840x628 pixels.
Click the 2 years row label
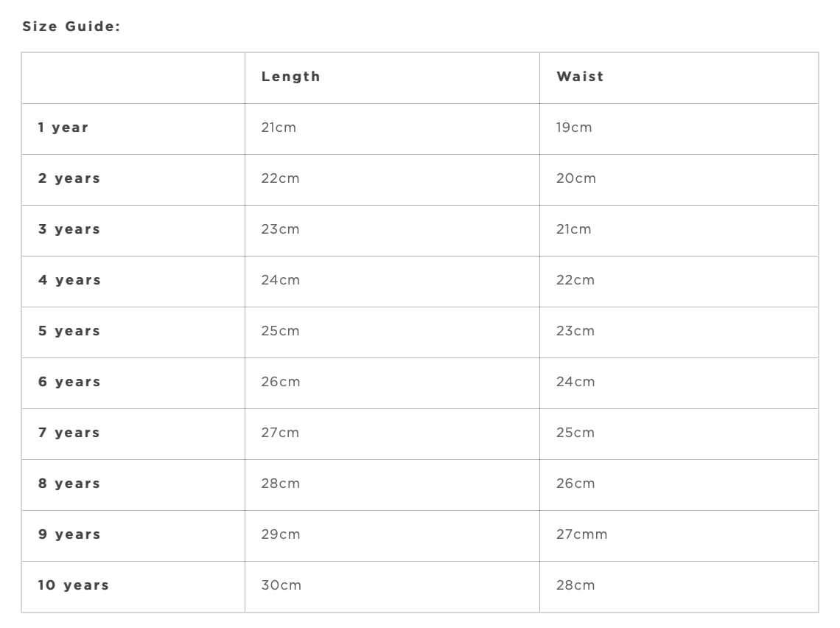69,178
